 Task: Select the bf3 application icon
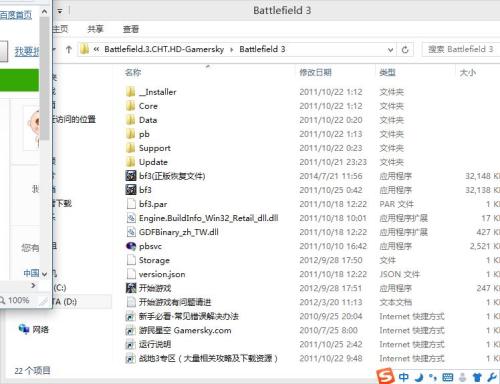click(131, 190)
